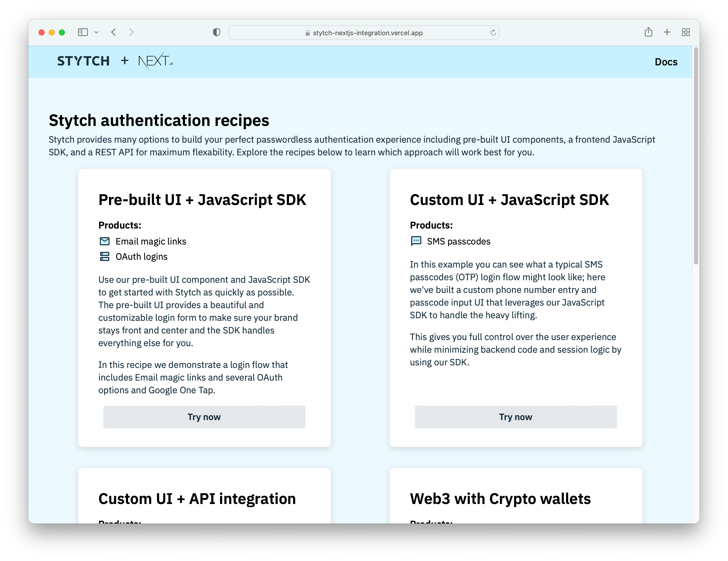Click the address bar showing stytch-nextjs-integration.vercel.app
The image size is (728, 561).
(x=364, y=33)
